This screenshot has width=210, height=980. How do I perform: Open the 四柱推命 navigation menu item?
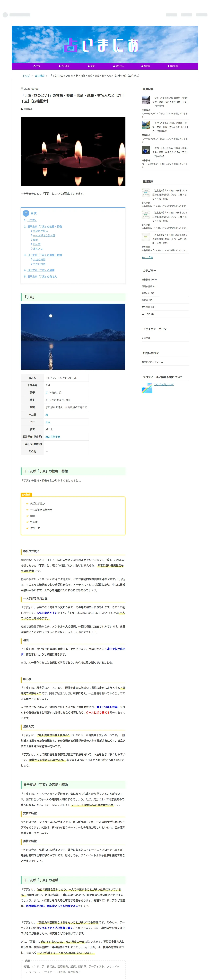pyautogui.click(x=64, y=66)
